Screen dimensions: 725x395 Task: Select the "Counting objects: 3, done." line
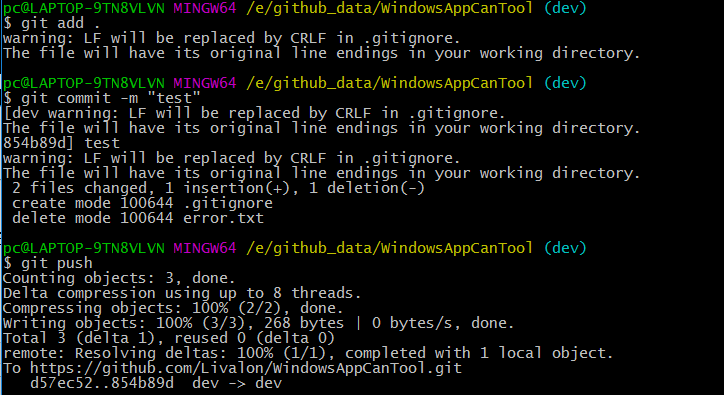coord(119,278)
